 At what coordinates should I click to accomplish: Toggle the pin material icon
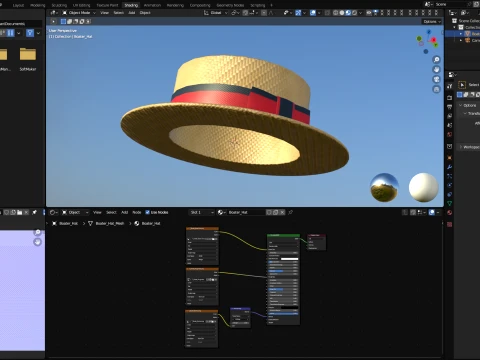point(291,212)
